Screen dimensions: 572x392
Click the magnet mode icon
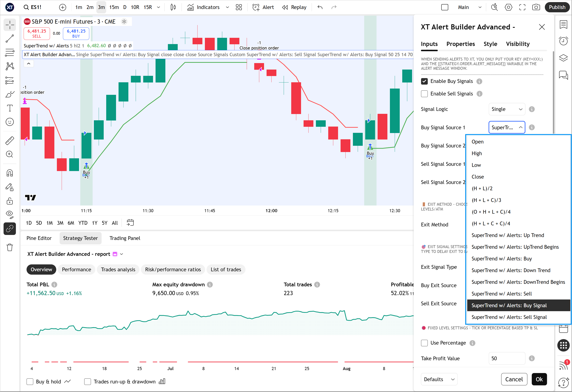tap(10, 173)
